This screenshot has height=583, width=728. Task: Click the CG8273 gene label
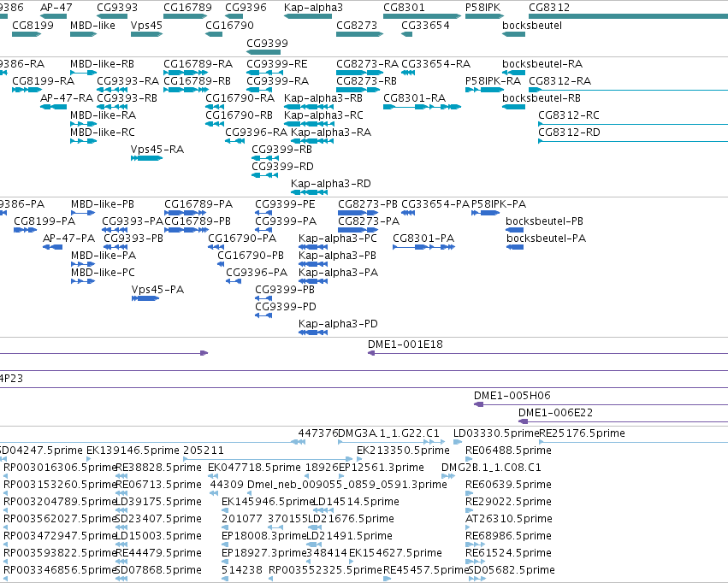pos(357,26)
